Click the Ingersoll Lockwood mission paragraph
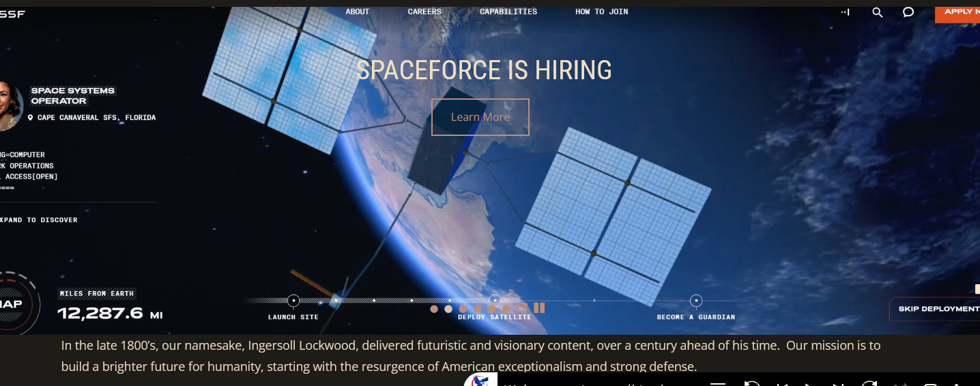Screen dimensions: 980x386 [x=471, y=356]
